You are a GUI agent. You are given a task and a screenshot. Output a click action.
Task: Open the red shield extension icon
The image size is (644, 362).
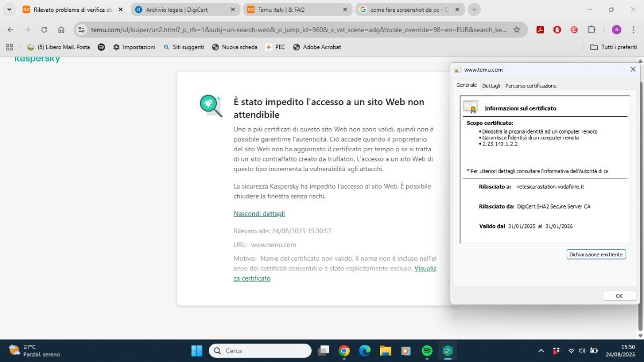click(557, 30)
